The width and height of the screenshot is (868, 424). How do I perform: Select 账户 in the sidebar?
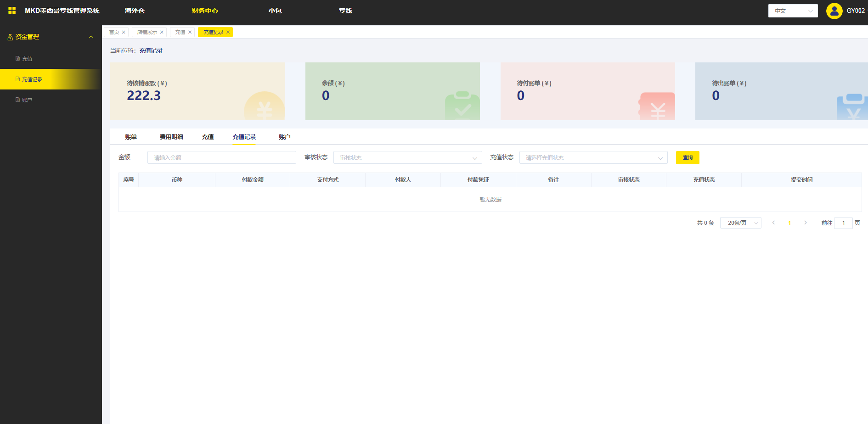tap(27, 100)
